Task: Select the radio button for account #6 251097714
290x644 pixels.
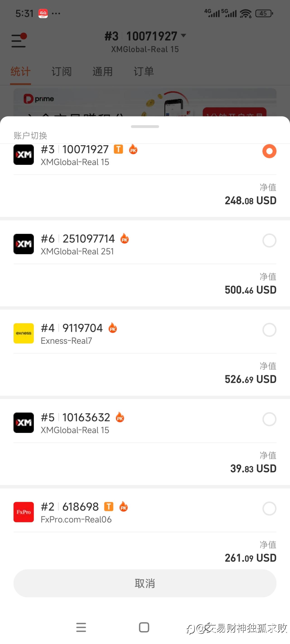Action: click(269, 240)
